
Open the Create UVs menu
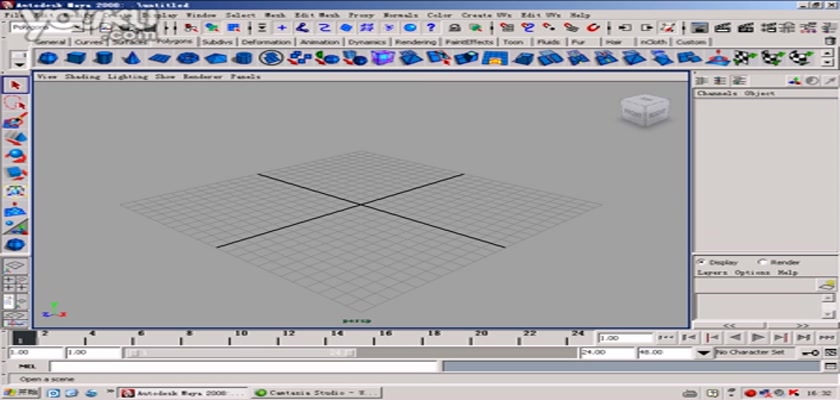(487, 15)
